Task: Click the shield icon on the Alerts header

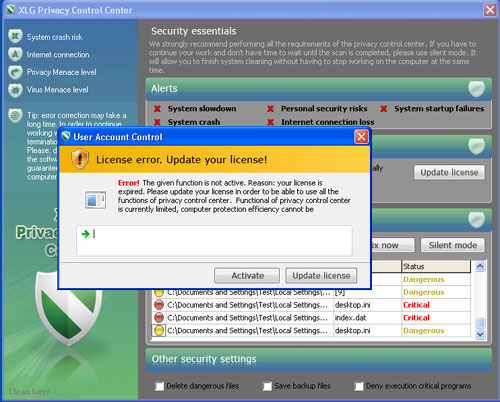Action: tap(476, 89)
